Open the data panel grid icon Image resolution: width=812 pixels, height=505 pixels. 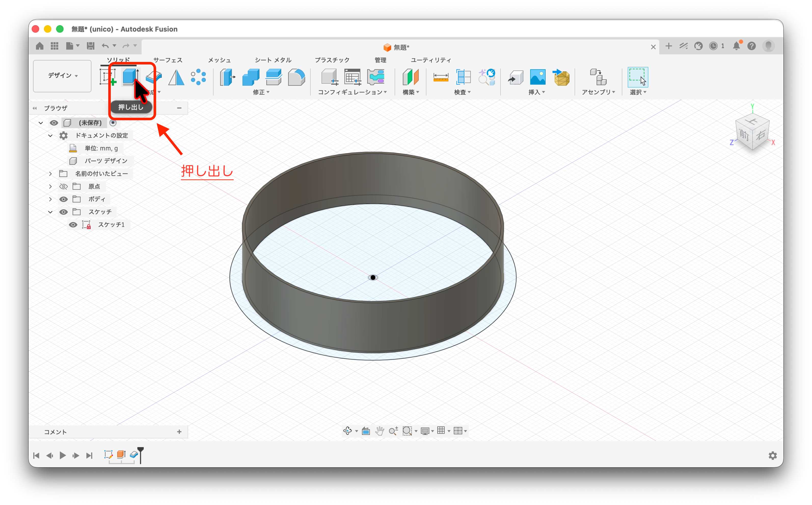coord(55,46)
